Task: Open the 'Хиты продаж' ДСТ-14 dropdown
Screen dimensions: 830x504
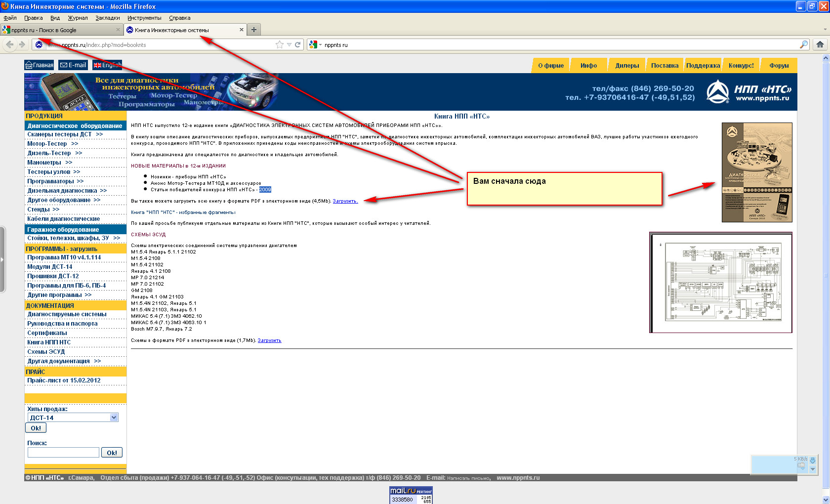Action: (73, 418)
